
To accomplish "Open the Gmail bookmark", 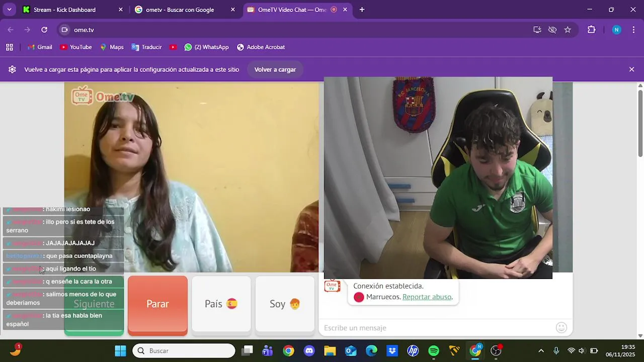I will click(40, 47).
